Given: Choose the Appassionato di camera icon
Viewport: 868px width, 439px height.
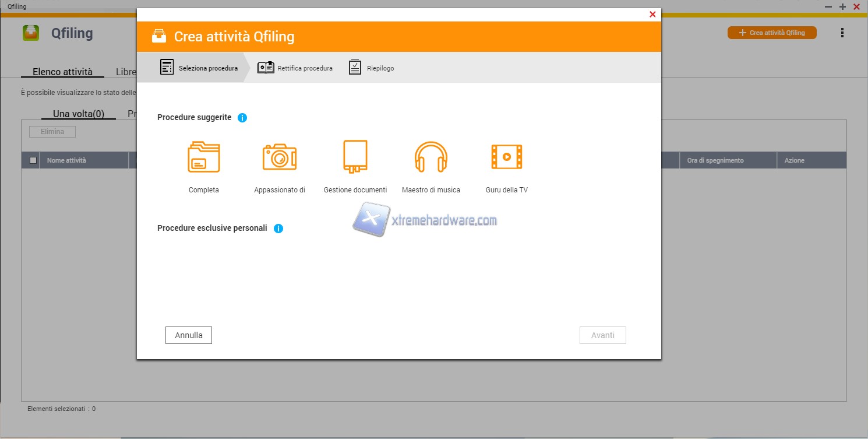Looking at the screenshot, I should 280,157.
